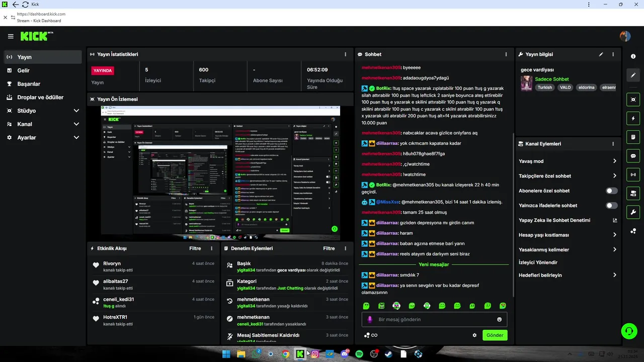Open Steam from the taskbar
644x362 pixels.
point(389,354)
